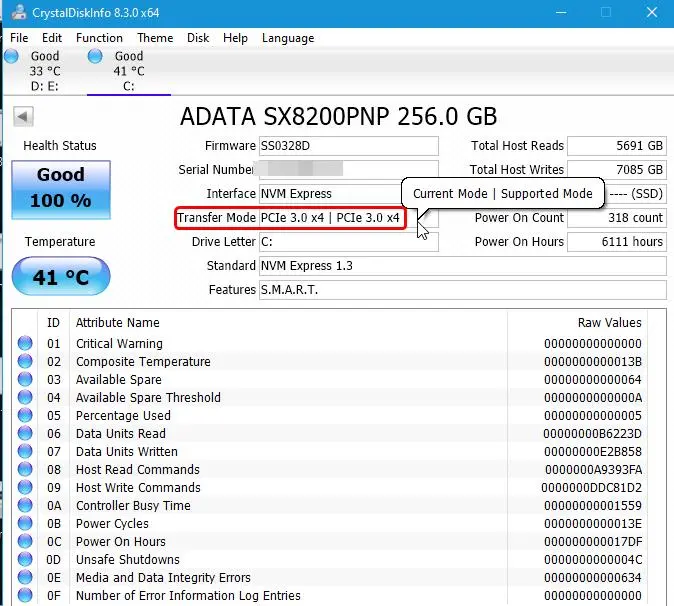Select the Data Units Written attribute name
Image resolution: width=674 pixels, height=606 pixels.
pos(126,452)
